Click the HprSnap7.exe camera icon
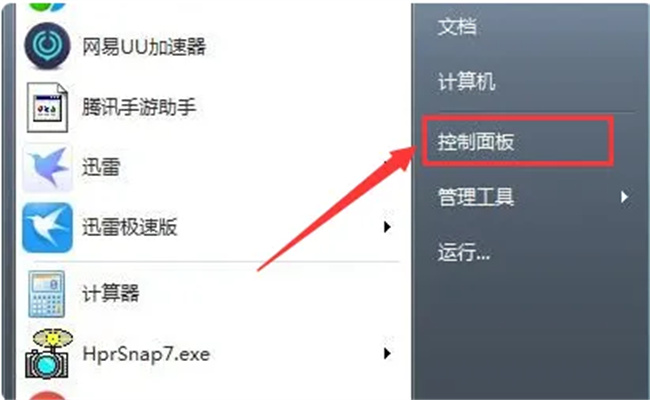Viewport: 650px width, 400px height. click(x=48, y=354)
